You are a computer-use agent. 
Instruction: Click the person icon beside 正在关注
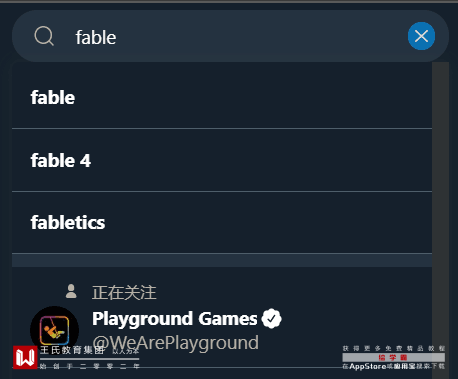pos(71,291)
